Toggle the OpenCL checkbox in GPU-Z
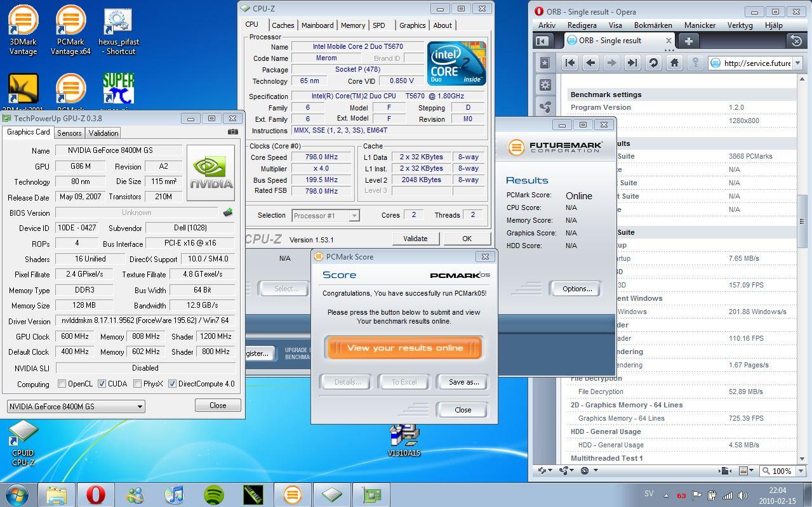The width and height of the screenshot is (812, 507). tap(62, 383)
